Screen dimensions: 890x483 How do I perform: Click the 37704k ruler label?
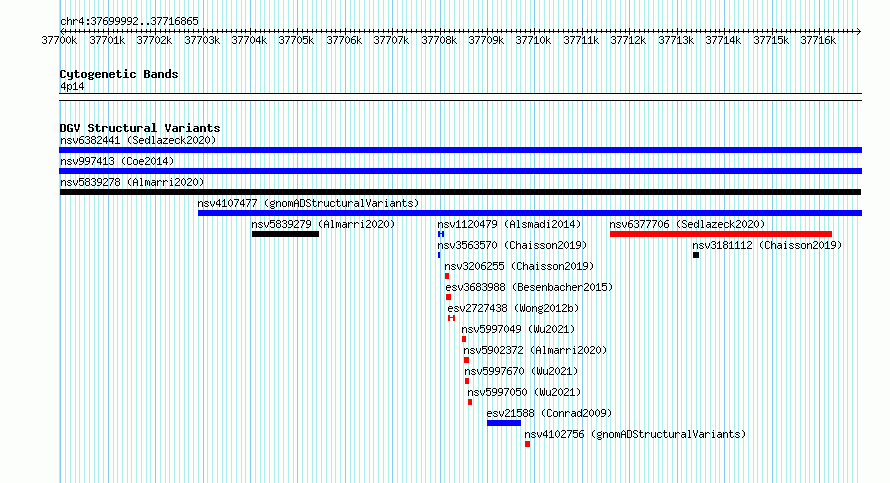tap(249, 40)
